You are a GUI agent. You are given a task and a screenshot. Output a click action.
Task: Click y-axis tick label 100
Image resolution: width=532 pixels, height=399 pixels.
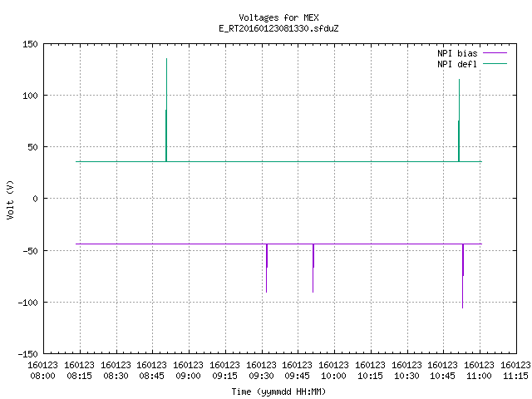pos(30,96)
